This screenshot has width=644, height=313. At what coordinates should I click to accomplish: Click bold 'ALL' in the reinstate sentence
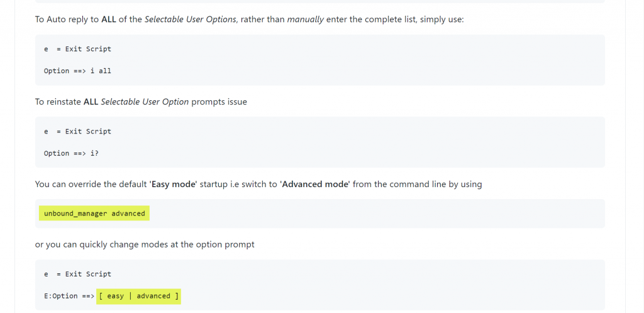pyautogui.click(x=91, y=101)
